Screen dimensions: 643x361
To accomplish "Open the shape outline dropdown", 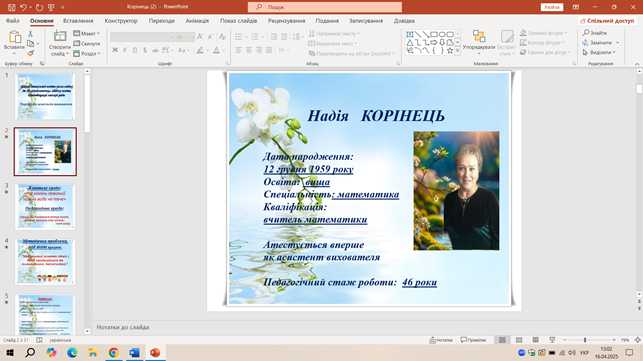I will point(543,43).
